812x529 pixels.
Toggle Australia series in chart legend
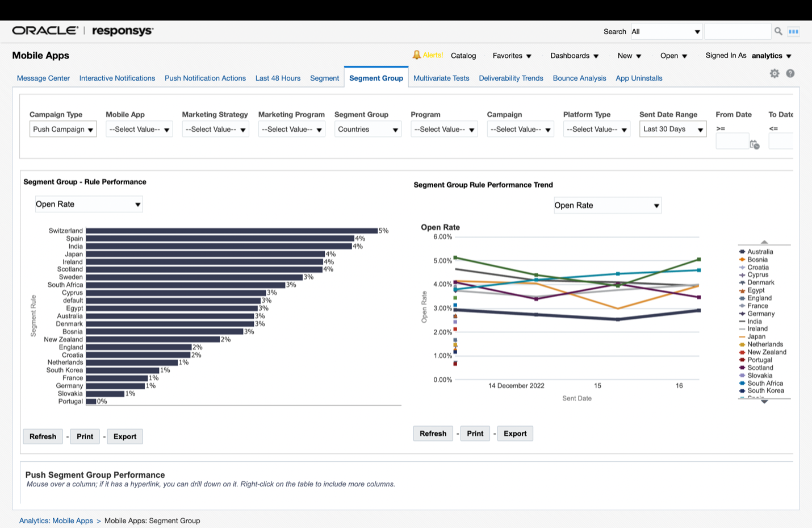point(760,252)
